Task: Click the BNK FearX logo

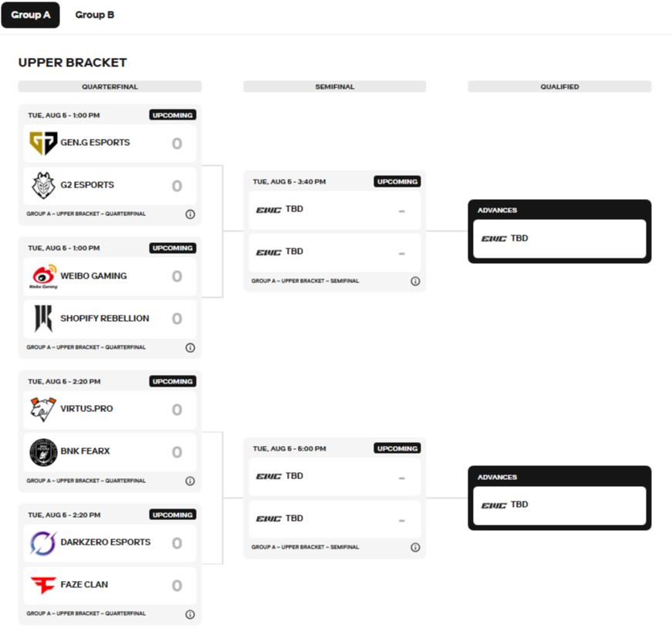Action: coord(43,451)
